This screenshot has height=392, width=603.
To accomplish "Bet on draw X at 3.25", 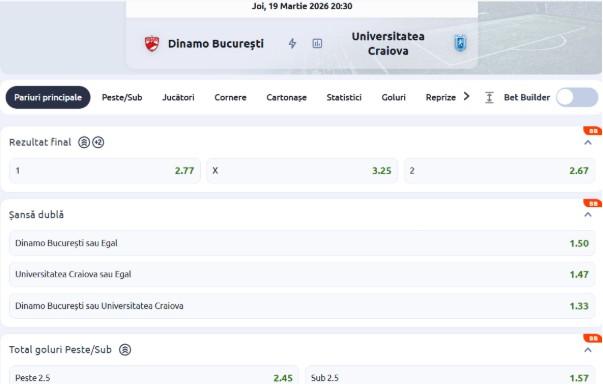I will coord(302,170).
